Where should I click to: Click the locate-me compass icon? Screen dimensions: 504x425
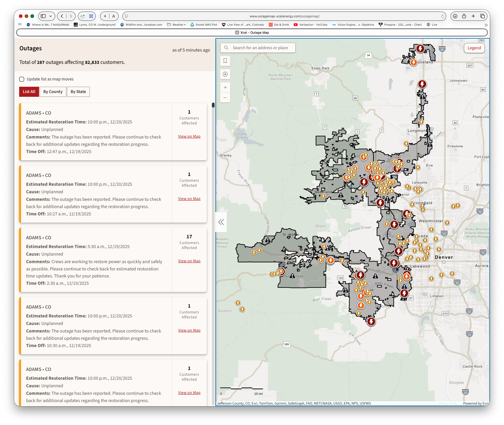[225, 74]
